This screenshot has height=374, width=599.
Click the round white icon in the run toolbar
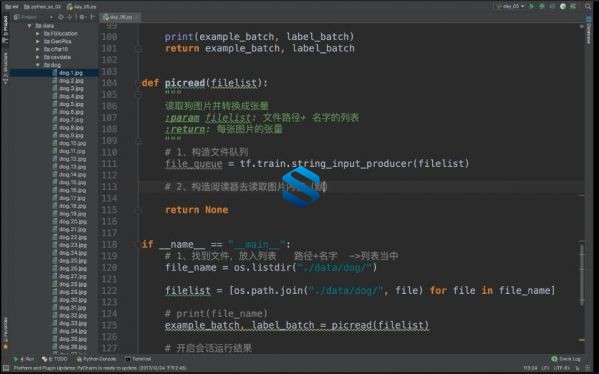pyautogui.click(x=563, y=6)
